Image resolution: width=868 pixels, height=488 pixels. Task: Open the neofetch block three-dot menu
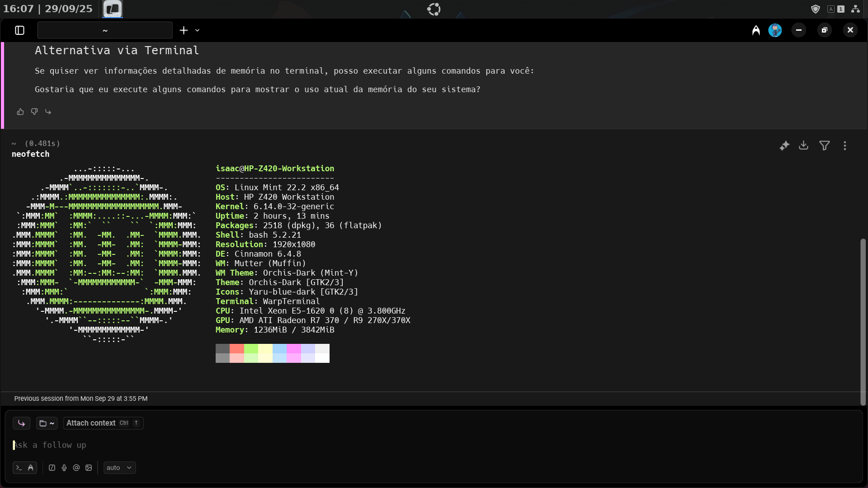pyautogui.click(x=845, y=145)
